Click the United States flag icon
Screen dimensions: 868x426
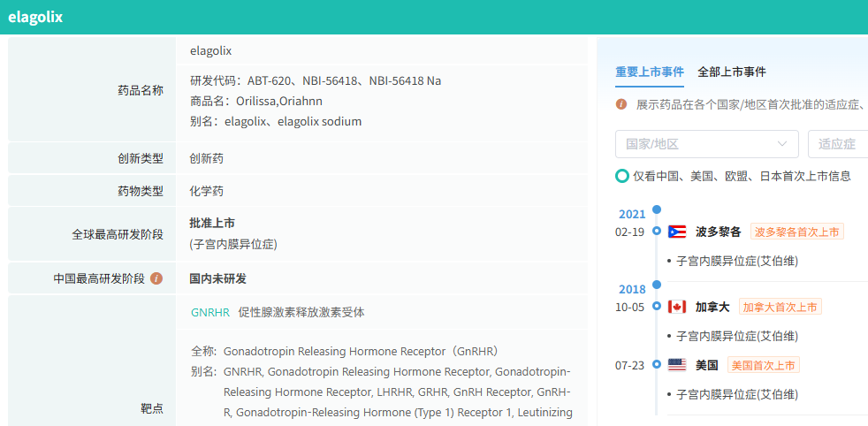tap(677, 365)
